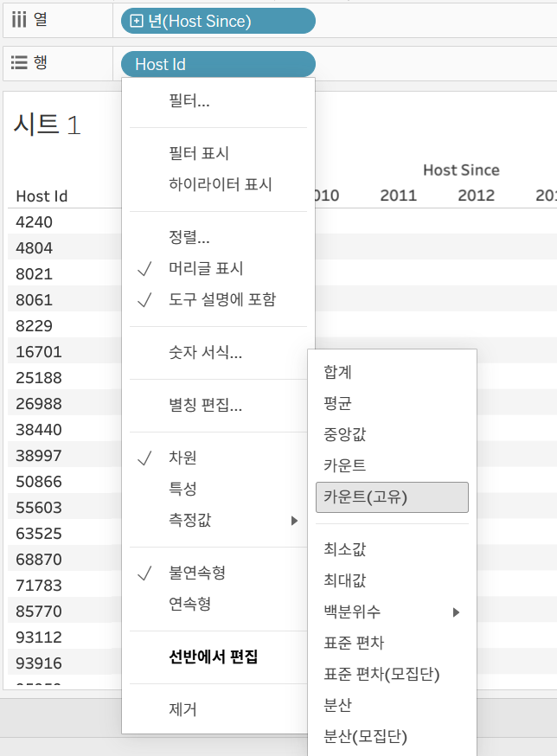Click the Host Id column header

click(42, 196)
